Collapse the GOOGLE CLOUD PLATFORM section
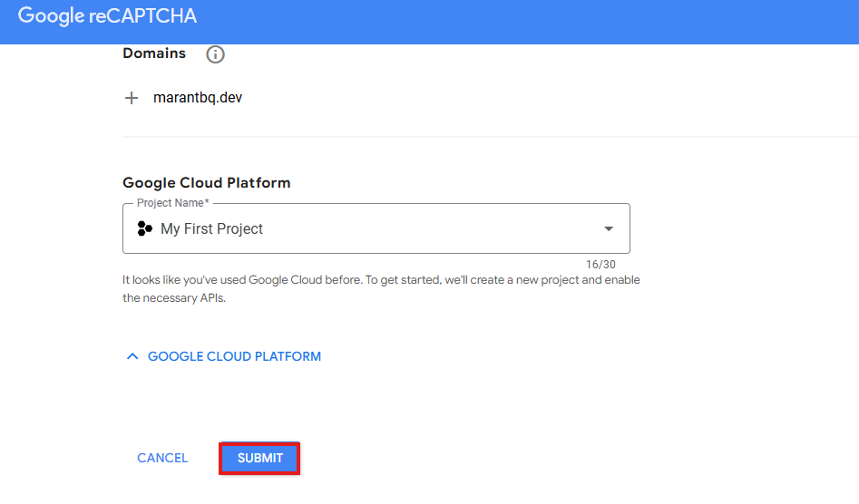The height and width of the screenshot is (504, 859). point(223,357)
